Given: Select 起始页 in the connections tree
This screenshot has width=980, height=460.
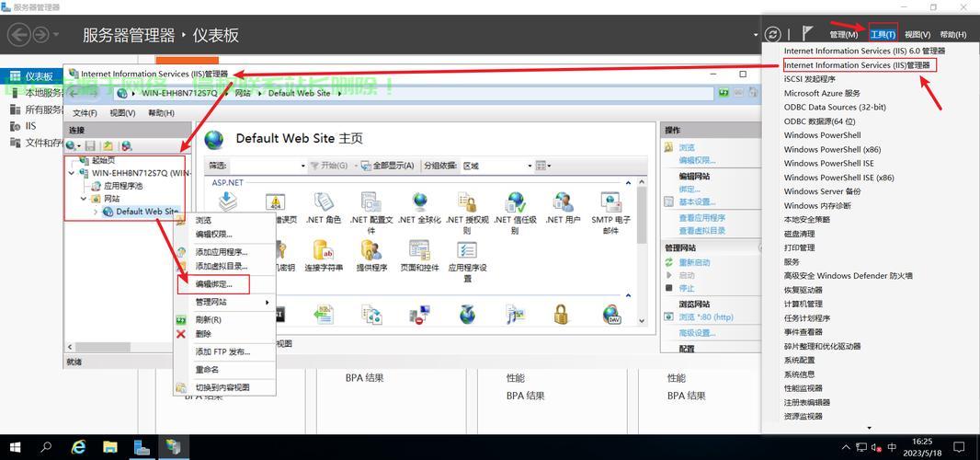Looking at the screenshot, I should pyautogui.click(x=103, y=161).
